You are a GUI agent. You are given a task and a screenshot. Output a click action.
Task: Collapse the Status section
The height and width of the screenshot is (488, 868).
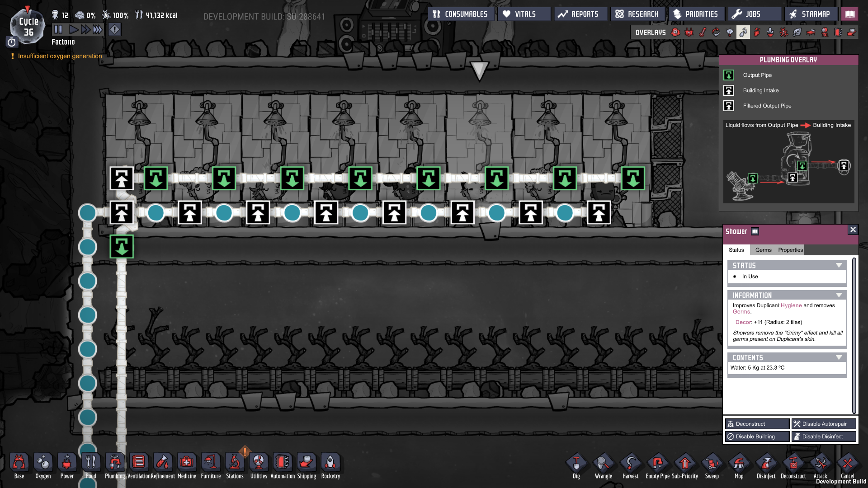pos(839,266)
